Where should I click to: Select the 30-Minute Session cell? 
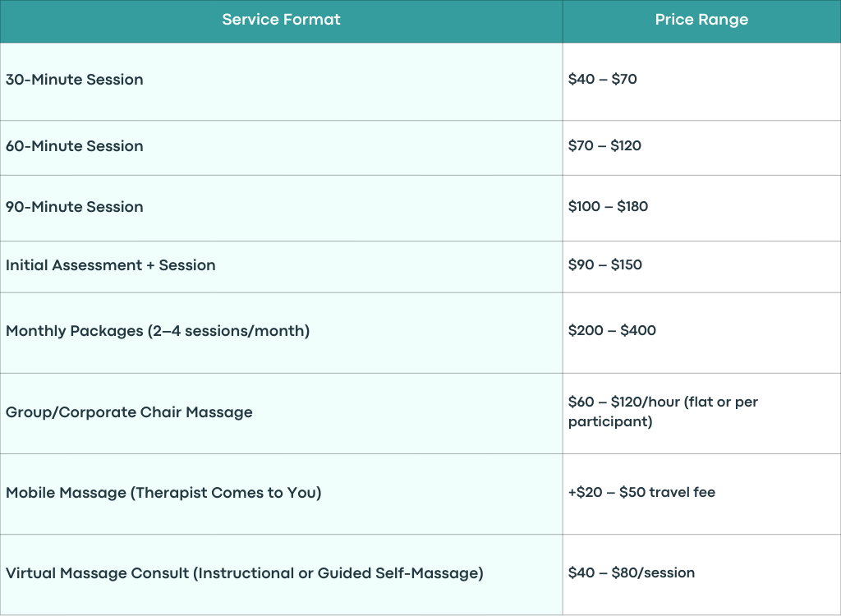tap(281, 81)
